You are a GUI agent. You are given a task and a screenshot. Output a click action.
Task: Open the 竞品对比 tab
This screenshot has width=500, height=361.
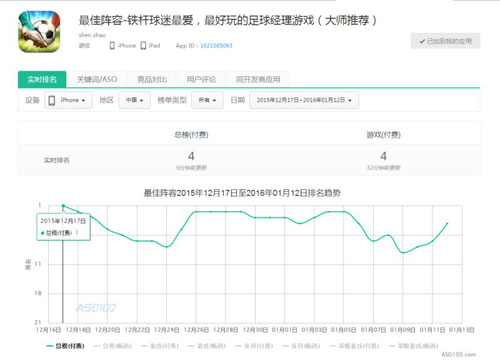tap(152, 79)
